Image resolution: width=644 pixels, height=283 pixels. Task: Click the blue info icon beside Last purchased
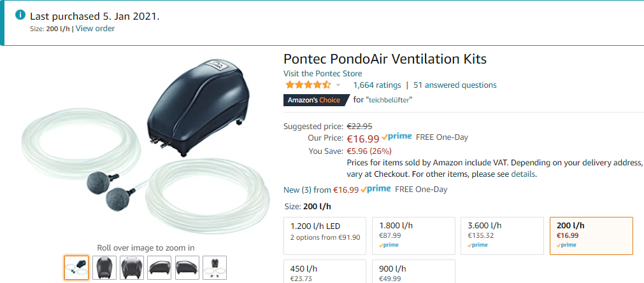(x=20, y=15)
